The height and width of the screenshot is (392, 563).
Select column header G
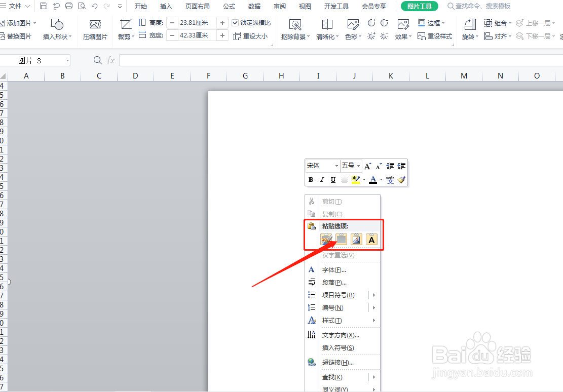tap(245, 76)
